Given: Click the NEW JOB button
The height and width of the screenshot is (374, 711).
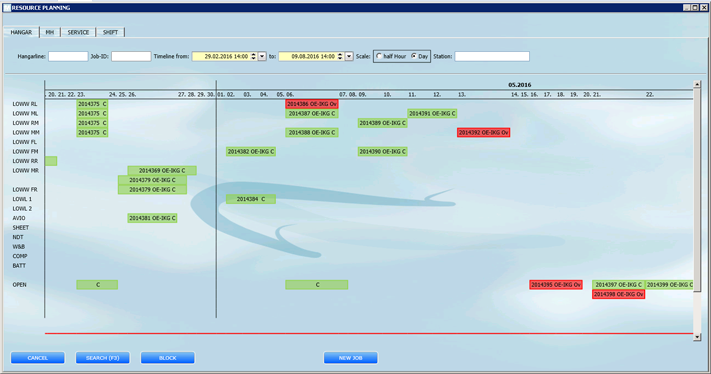Looking at the screenshot, I should click(x=351, y=358).
